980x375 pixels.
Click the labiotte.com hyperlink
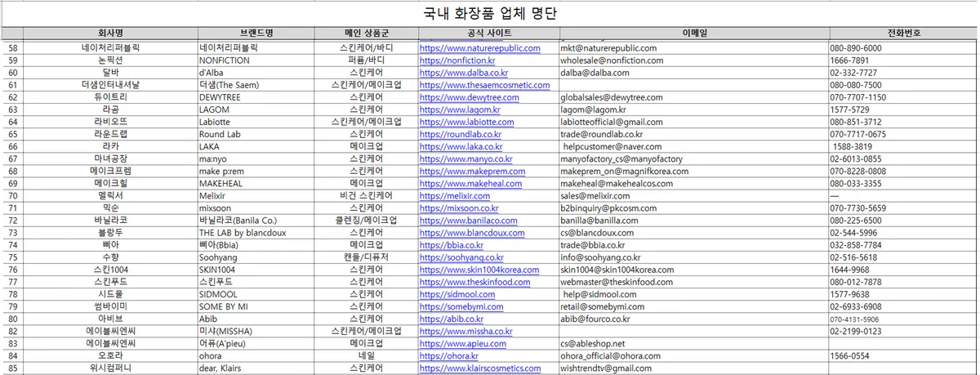pyautogui.click(x=466, y=122)
